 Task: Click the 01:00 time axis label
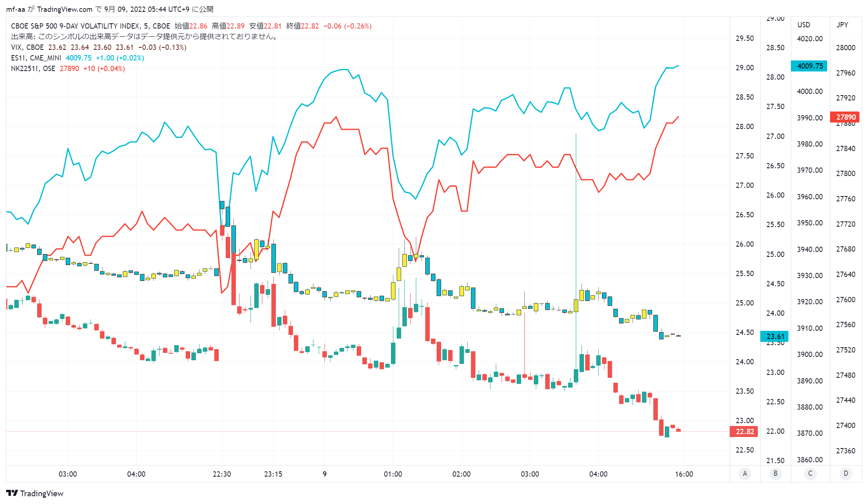(393, 474)
